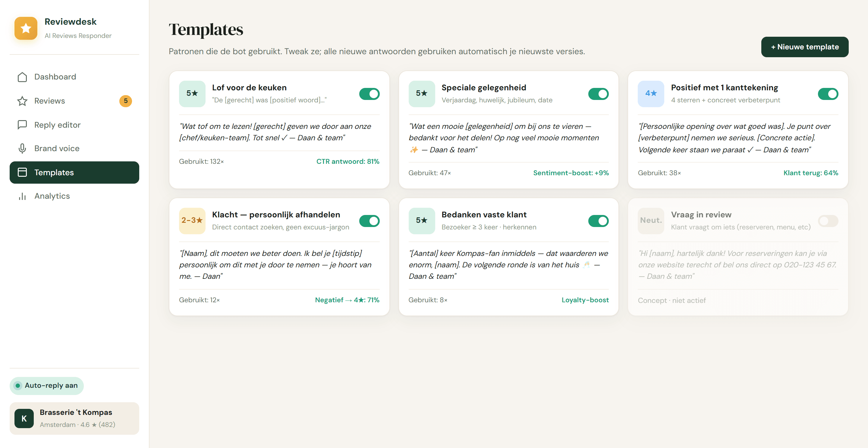
Task: Click the 'Negatief → 4★: 71%' stat
Action: point(347,300)
